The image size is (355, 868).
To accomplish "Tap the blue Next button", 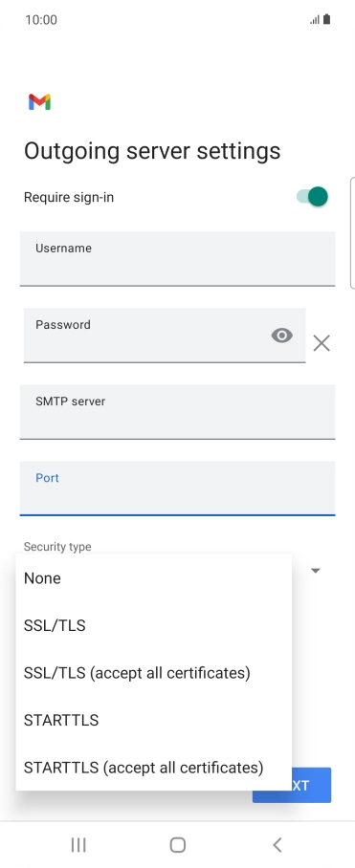I will point(311,785).
